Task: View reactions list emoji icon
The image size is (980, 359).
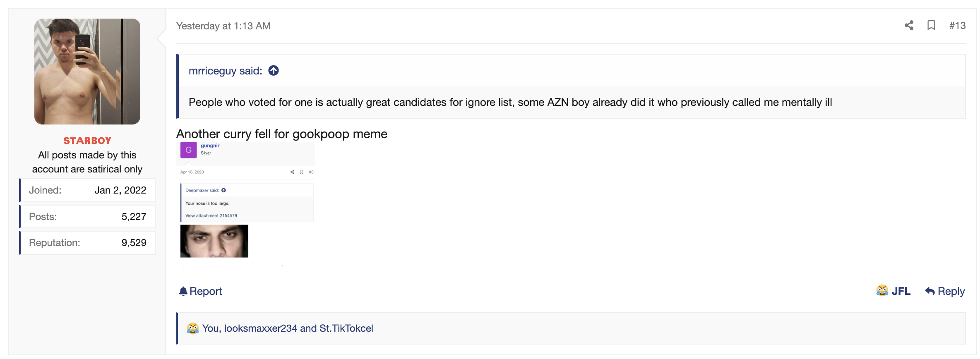Action: pos(192,328)
